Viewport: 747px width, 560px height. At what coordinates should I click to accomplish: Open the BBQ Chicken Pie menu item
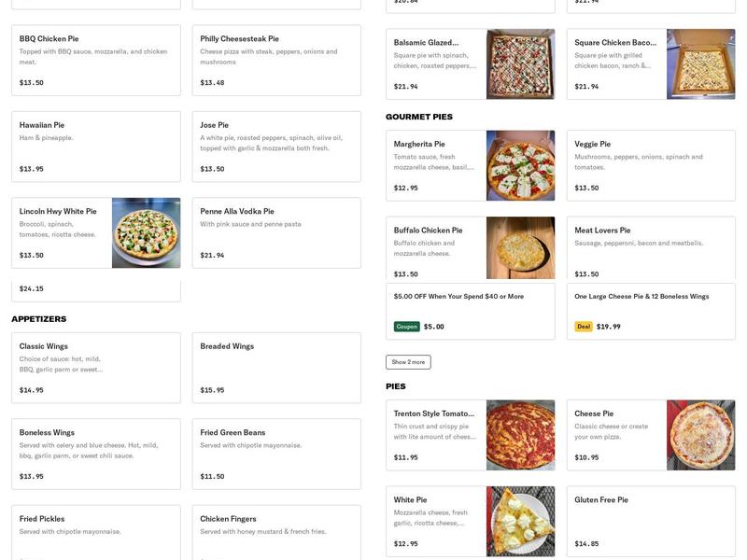click(93, 59)
